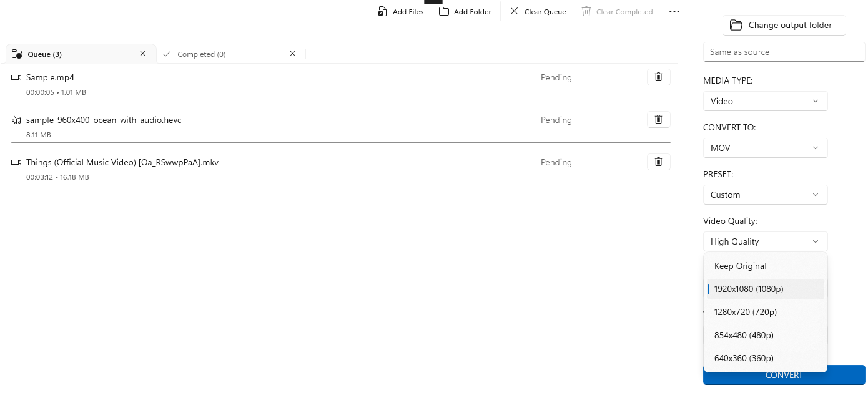868x408 pixels.
Task: Select 1920x1080 (1080p) resolution
Action: (765, 289)
